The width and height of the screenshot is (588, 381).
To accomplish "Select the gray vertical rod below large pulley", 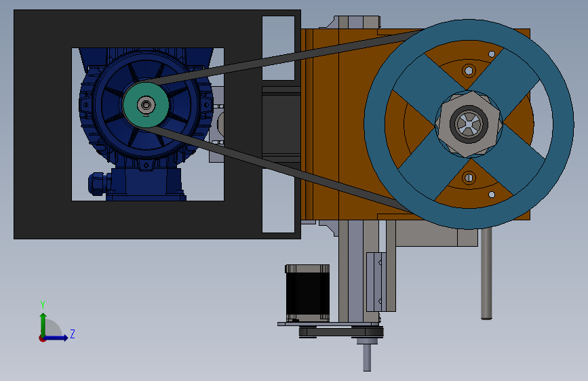I will click(486, 274).
